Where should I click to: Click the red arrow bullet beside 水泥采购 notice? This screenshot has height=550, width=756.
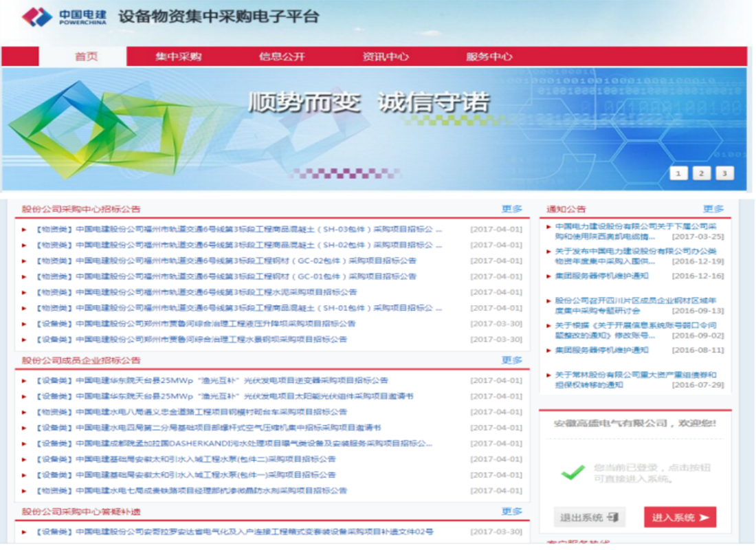[x=24, y=292]
